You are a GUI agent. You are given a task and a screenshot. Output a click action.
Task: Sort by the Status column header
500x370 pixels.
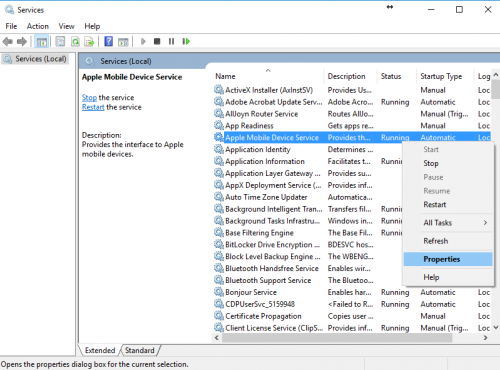397,76
